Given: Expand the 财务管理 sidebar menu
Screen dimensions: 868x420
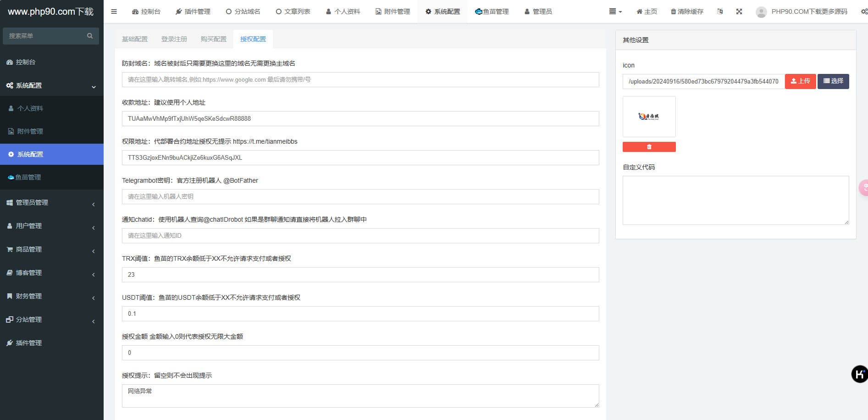Looking at the screenshot, I should click(x=51, y=296).
